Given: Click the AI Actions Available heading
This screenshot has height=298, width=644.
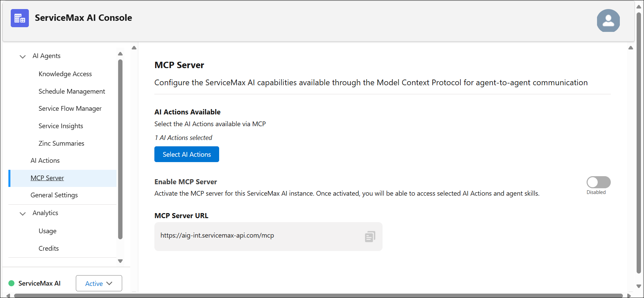Looking at the screenshot, I should point(187,112).
